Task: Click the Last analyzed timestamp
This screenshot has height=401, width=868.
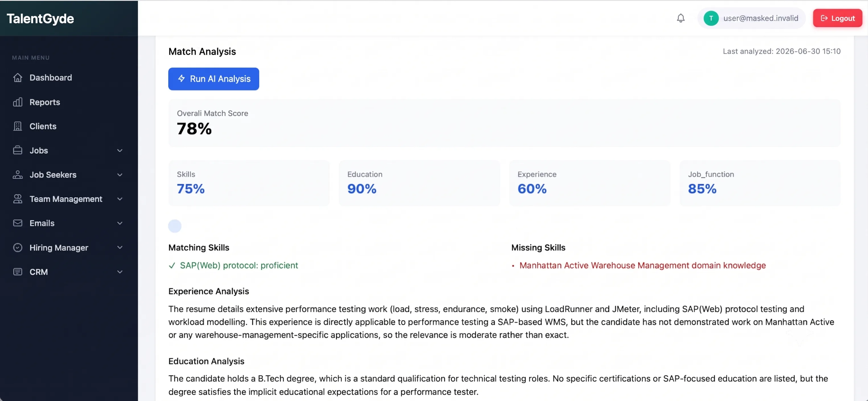Action: [x=781, y=51]
